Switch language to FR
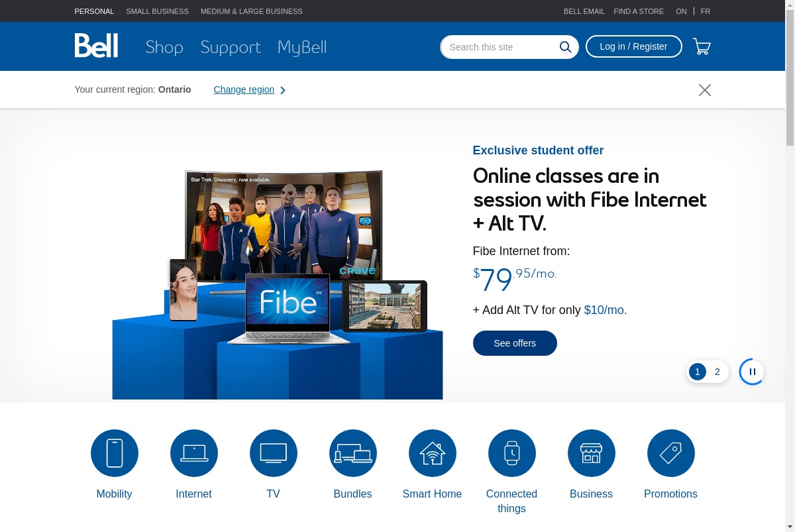The image size is (795, 532). (x=706, y=11)
